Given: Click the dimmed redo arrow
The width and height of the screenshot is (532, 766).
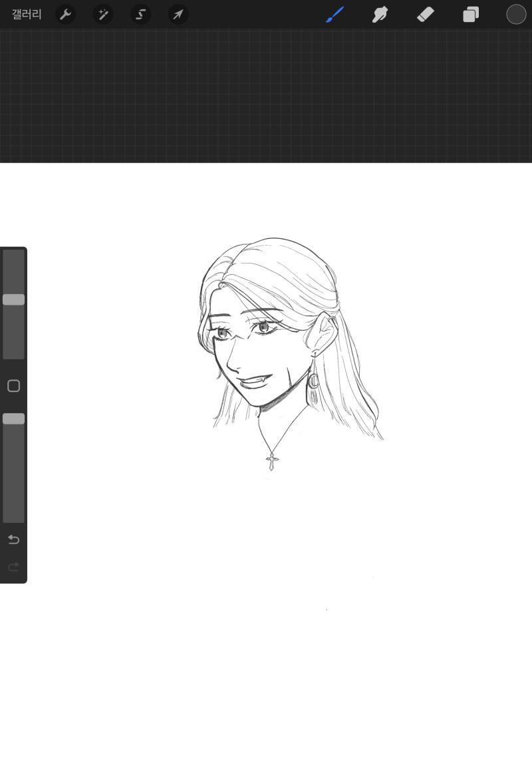Looking at the screenshot, I should pyautogui.click(x=14, y=567).
